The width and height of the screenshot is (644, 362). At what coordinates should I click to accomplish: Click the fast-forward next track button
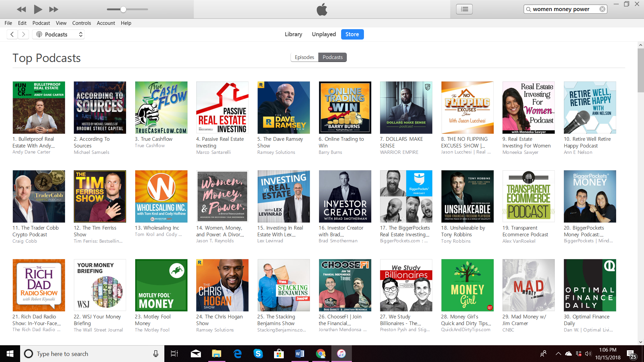(54, 9)
